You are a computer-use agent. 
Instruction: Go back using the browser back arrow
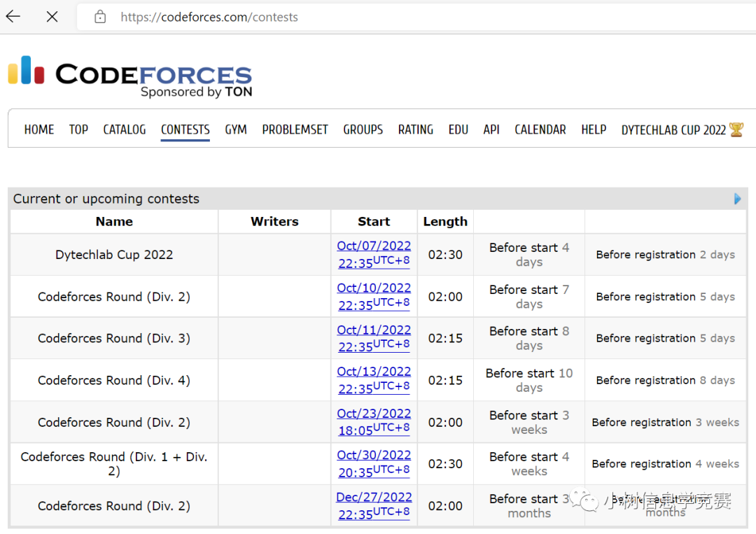coord(13,16)
